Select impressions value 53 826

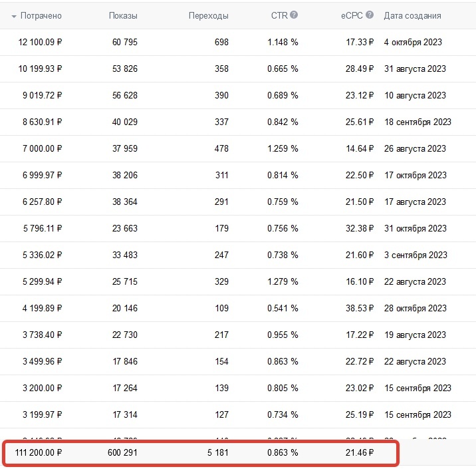pos(125,69)
